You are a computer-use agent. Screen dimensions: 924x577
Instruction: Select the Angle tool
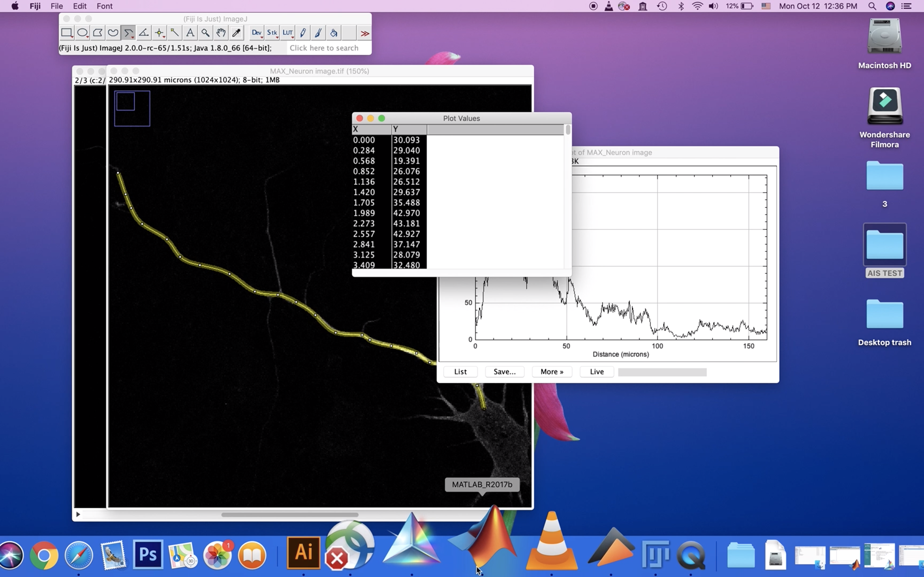pos(144,33)
